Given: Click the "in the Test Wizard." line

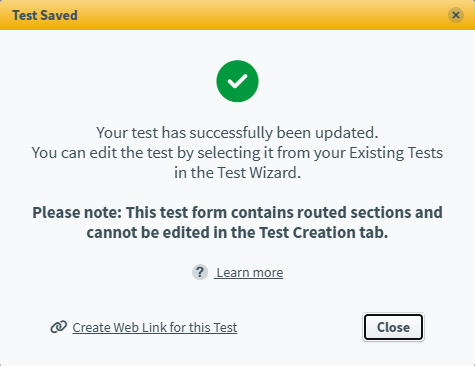Looking at the screenshot, I should tap(237, 173).
